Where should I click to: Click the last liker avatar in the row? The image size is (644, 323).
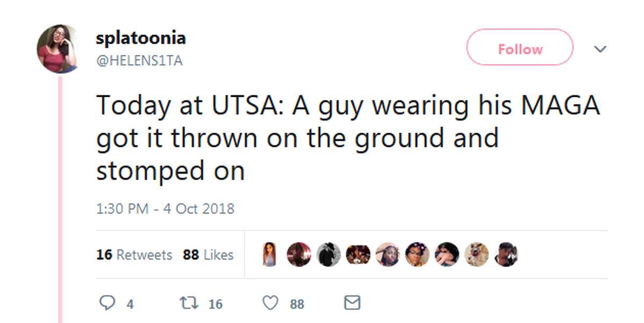(x=507, y=254)
